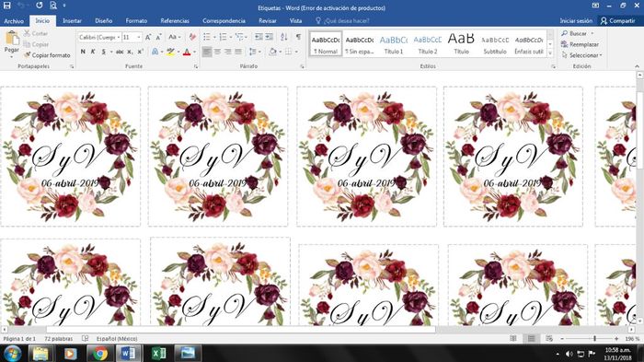
Task: Click Iniciar sesión link
Action: (x=576, y=20)
